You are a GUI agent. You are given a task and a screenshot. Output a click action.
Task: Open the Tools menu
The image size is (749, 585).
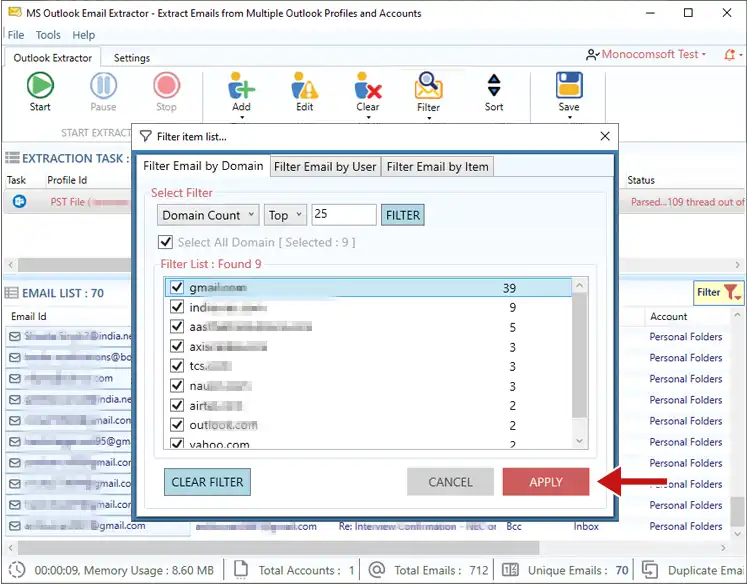[x=48, y=35]
